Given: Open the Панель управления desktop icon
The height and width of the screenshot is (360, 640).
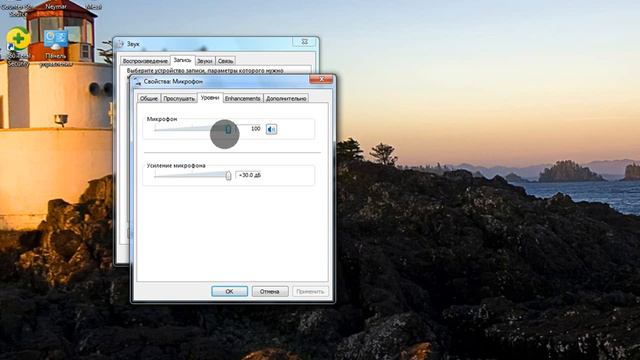Looking at the screenshot, I should pos(56,49).
